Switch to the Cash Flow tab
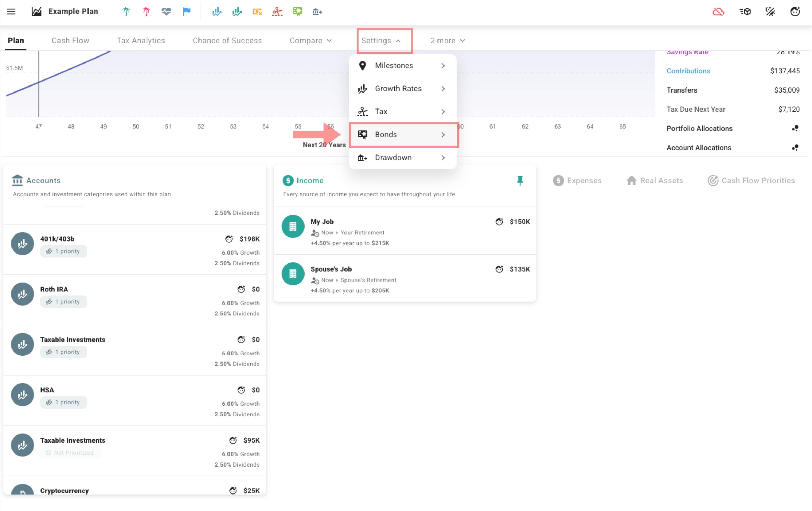Viewport: 812px width, 511px height. 70,41
